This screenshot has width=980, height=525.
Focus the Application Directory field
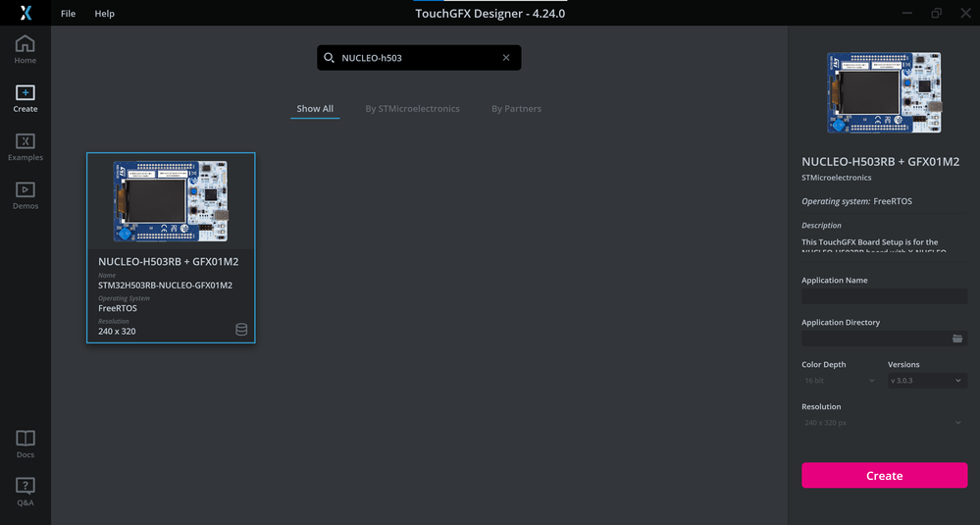pos(885,339)
